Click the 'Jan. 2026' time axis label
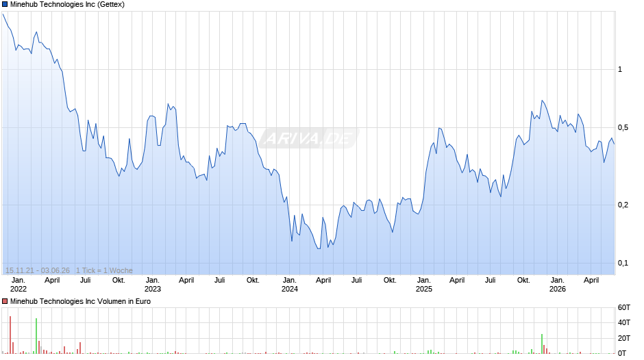 558,285
